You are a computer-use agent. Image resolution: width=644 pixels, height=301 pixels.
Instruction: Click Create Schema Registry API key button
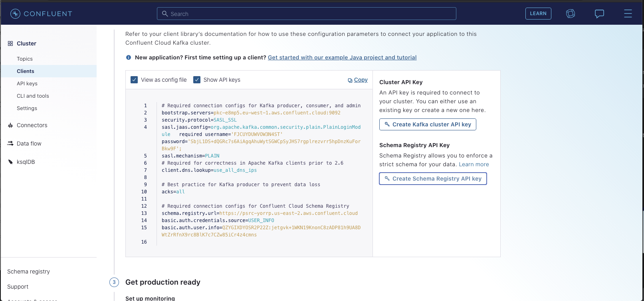(433, 179)
